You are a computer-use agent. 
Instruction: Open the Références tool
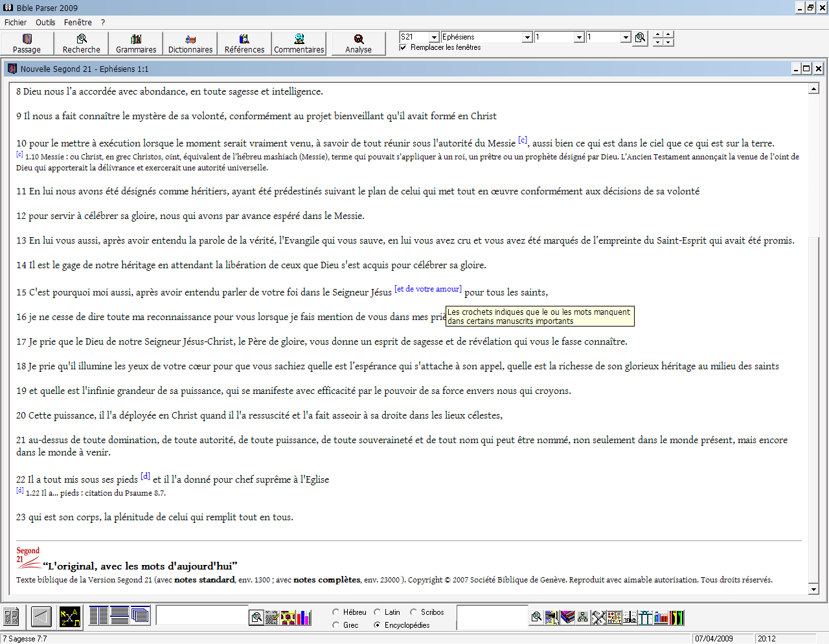point(245,43)
